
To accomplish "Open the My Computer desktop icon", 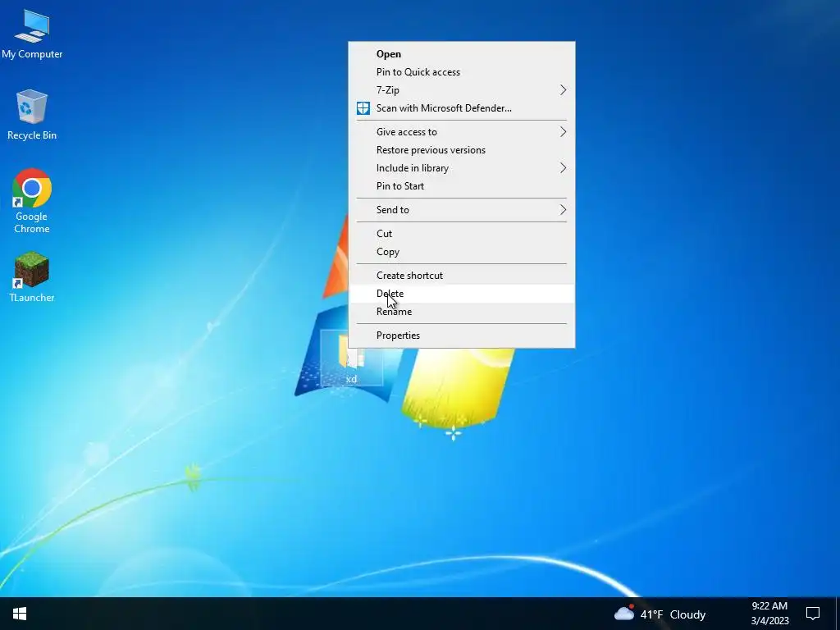I will pyautogui.click(x=32, y=33).
